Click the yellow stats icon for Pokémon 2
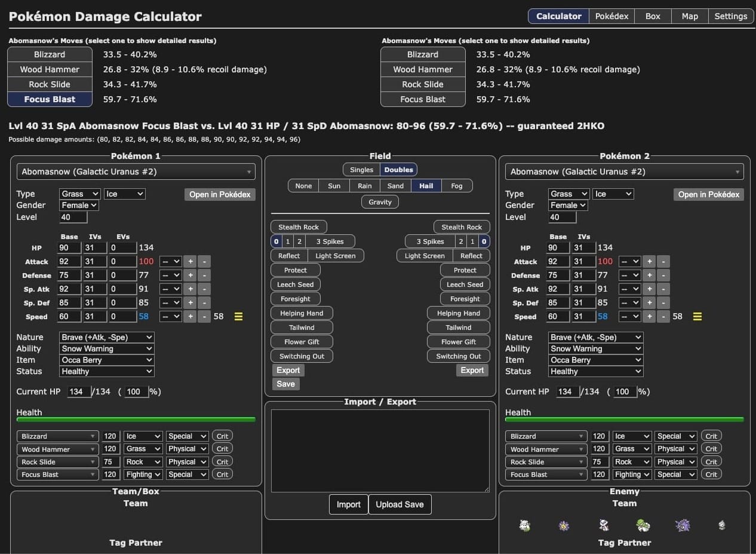The width and height of the screenshot is (756, 554). point(697,317)
